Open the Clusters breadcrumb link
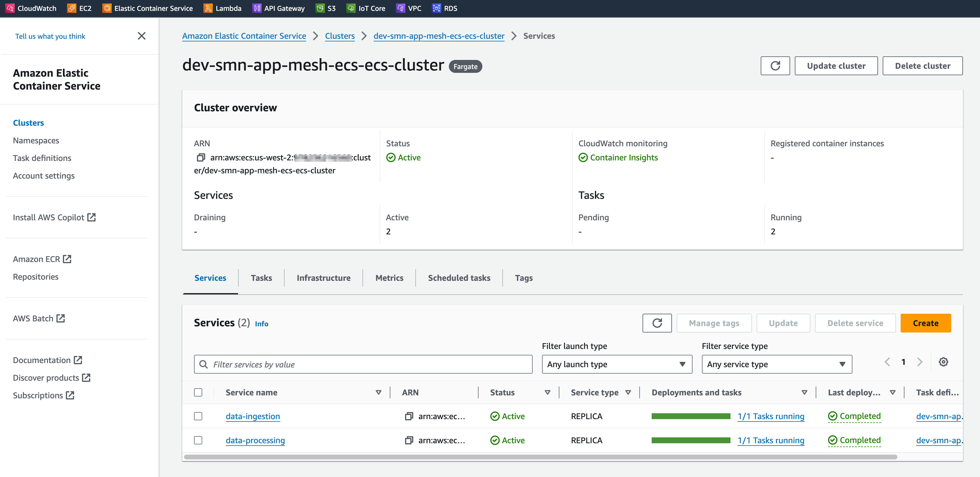 340,36
